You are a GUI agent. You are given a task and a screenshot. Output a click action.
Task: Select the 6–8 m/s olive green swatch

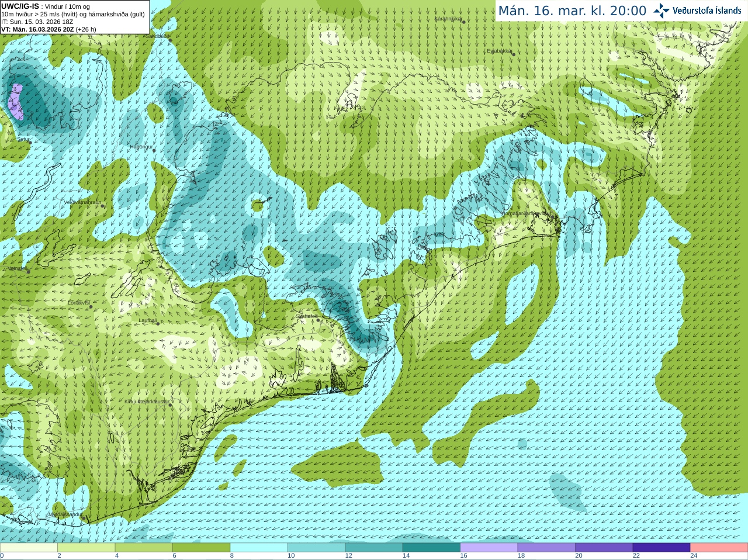[202, 548]
